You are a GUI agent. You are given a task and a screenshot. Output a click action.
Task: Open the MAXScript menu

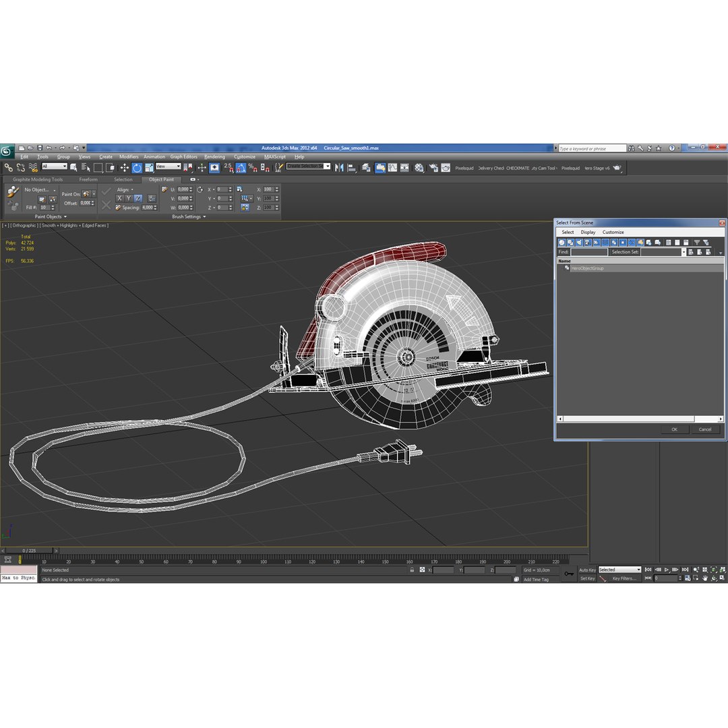[275, 157]
